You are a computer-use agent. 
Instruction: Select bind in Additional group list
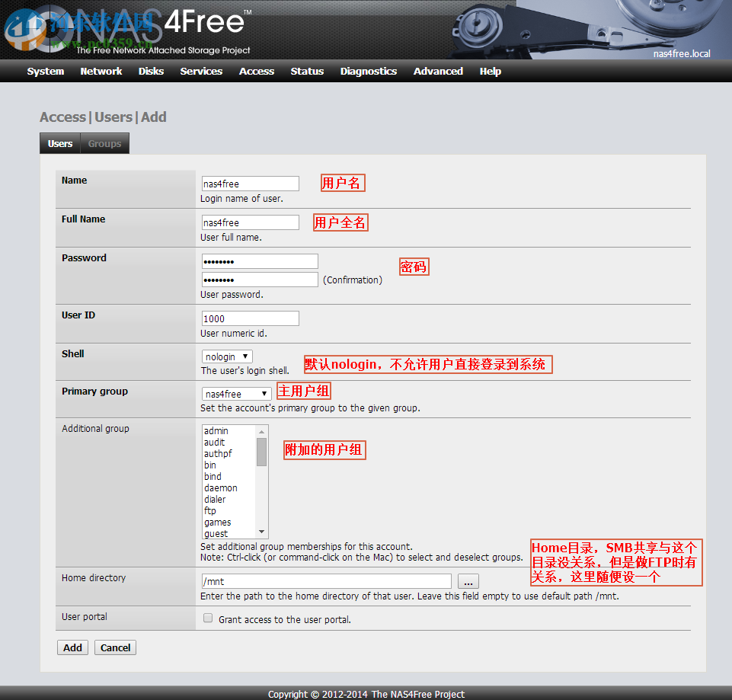pos(229,476)
